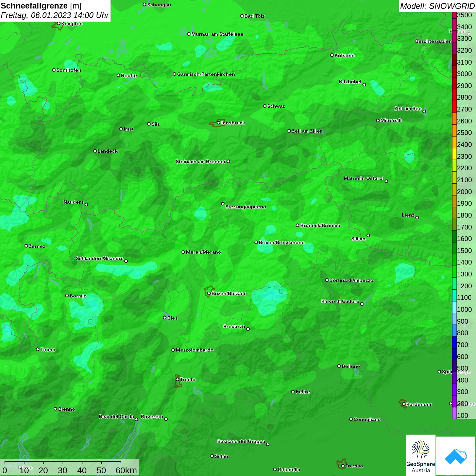The height and width of the screenshot is (476, 476).
Task: Click the Belluno location dot
Action: [339, 366]
